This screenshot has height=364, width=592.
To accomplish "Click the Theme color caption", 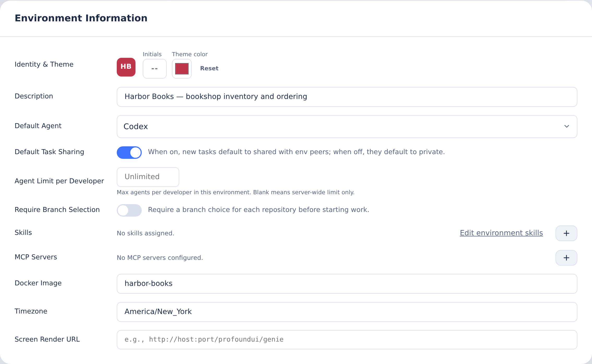I will tap(190, 54).
